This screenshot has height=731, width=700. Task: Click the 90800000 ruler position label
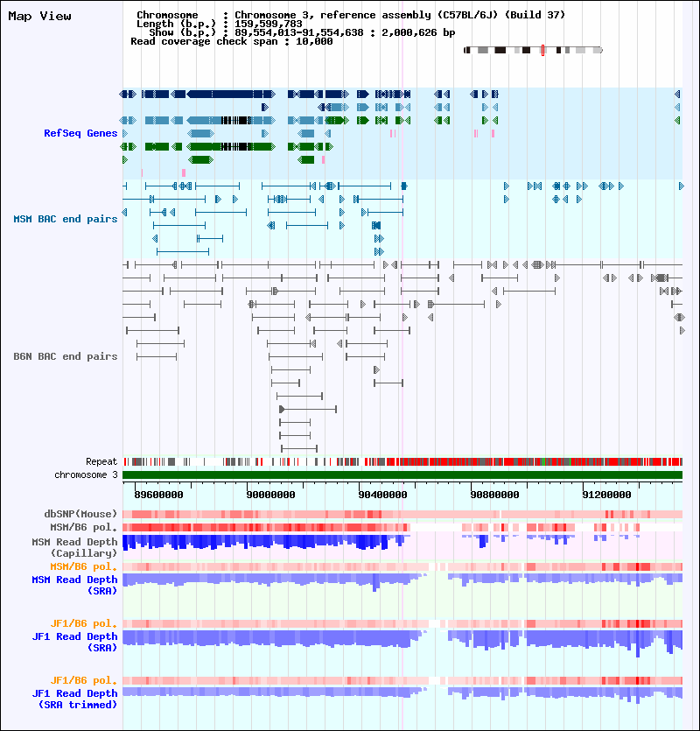pyautogui.click(x=494, y=495)
